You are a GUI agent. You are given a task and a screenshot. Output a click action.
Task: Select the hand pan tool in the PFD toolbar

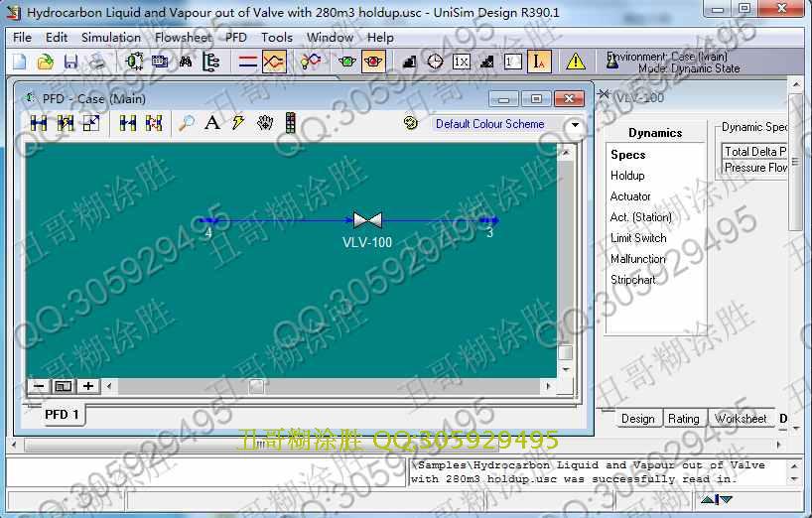tap(265, 123)
